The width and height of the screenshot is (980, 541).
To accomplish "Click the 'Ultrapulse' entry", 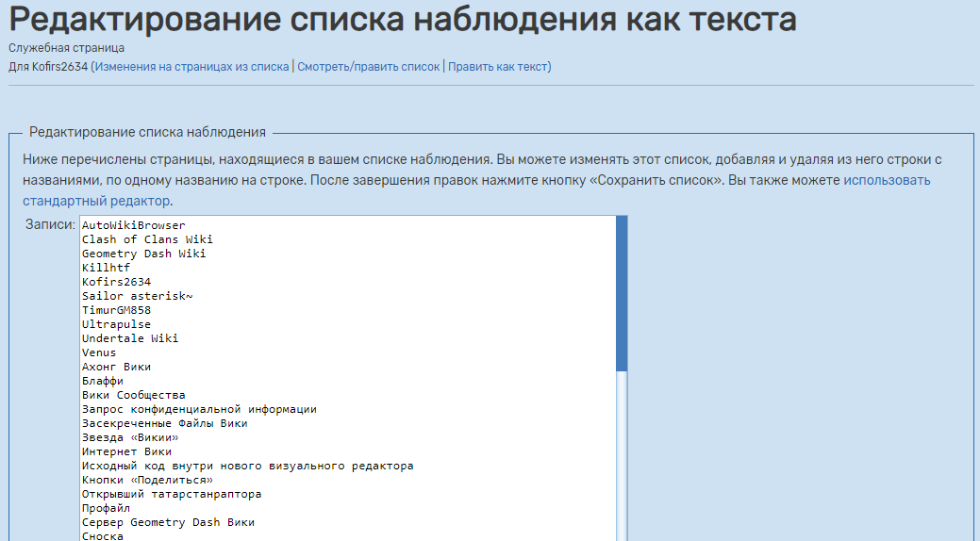I will click(116, 325).
